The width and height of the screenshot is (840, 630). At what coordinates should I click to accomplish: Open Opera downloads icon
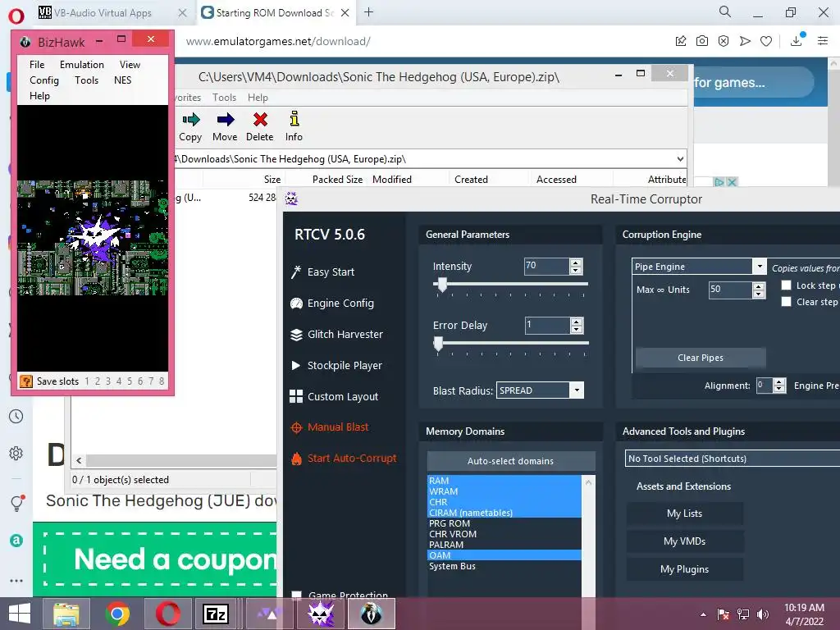click(797, 40)
